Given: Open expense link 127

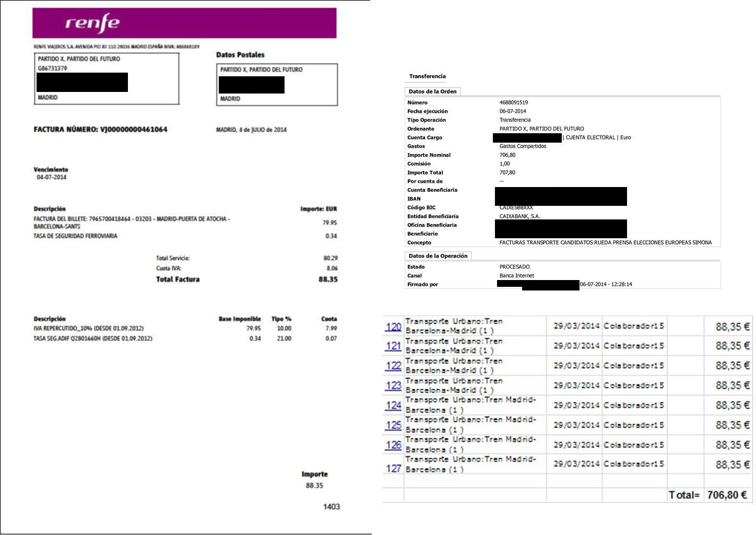Looking at the screenshot, I should 393,468.
